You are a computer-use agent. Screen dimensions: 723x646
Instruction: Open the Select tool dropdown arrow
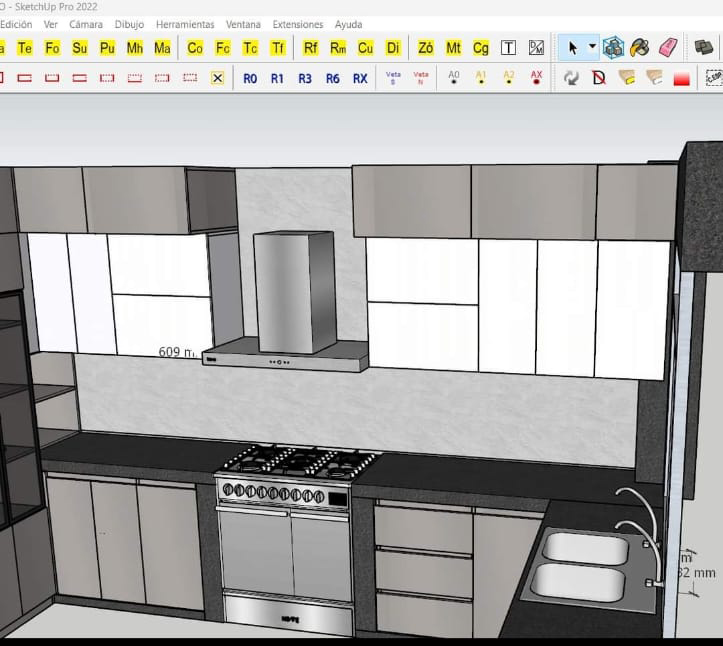pos(592,47)
